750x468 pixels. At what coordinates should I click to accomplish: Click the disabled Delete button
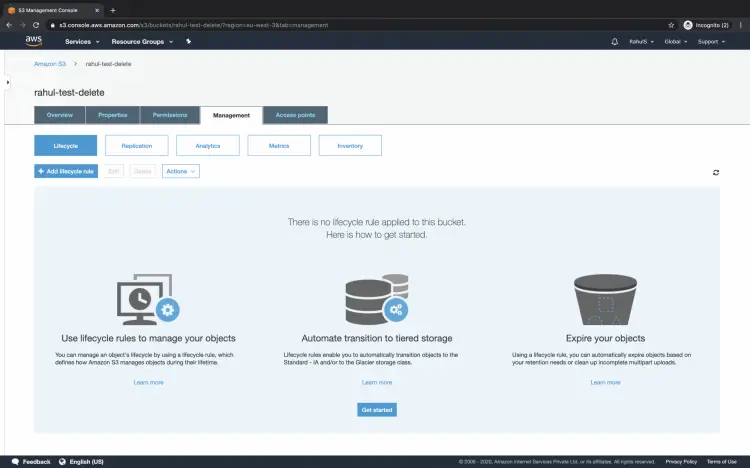(x=143, y=171)
